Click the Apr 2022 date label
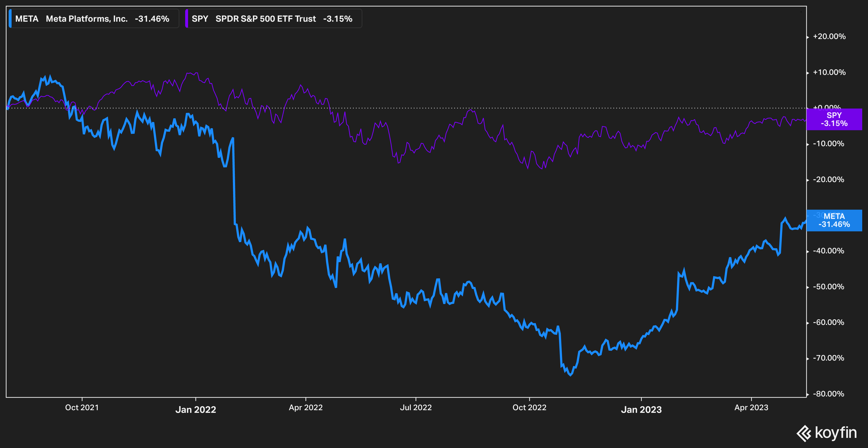The image size is (868, 448). 306,408
